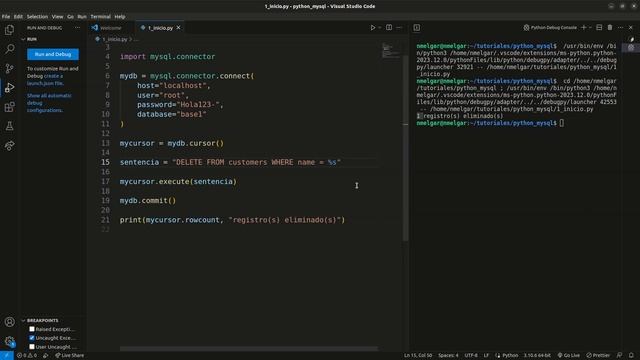
Task: Open run button dropdown arrow
Action: (x=380, y=28)
